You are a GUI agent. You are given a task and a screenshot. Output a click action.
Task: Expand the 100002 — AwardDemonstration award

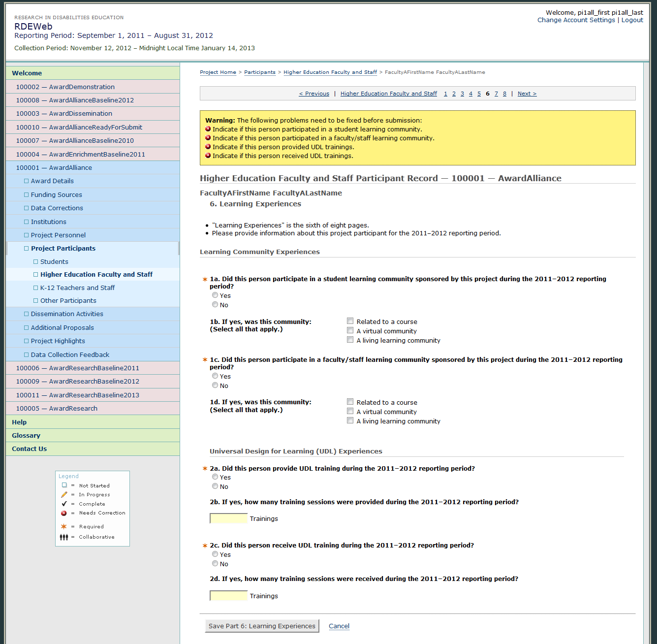[65, 87]
